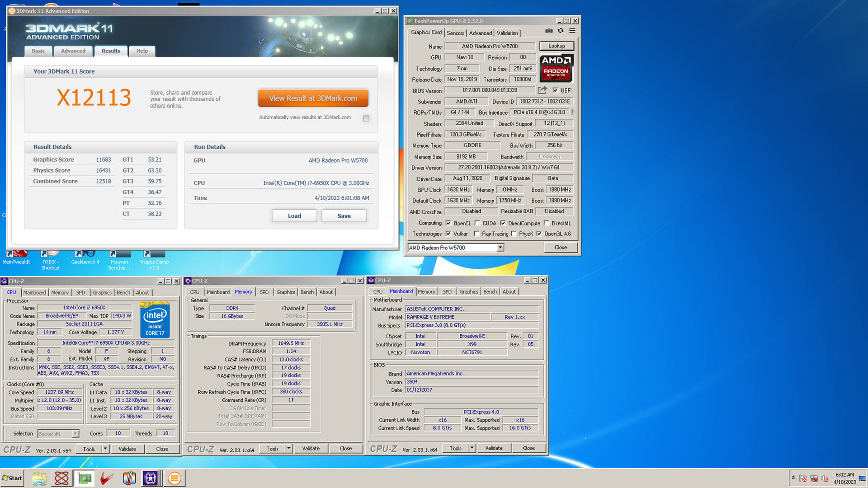Click the AMD Radeon Graphics logo
This screenshot has height=488, width=868.
click(x=556, y=68)
